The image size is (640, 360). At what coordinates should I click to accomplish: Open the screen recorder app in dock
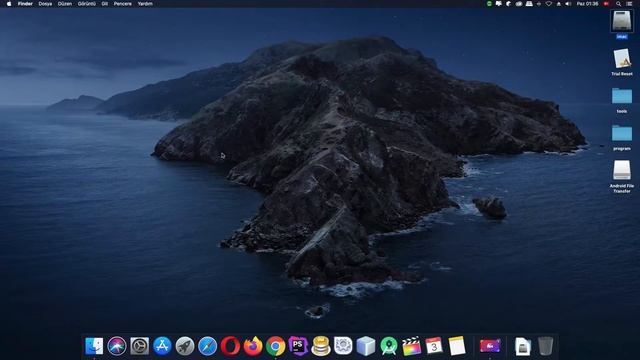point(490,346)
